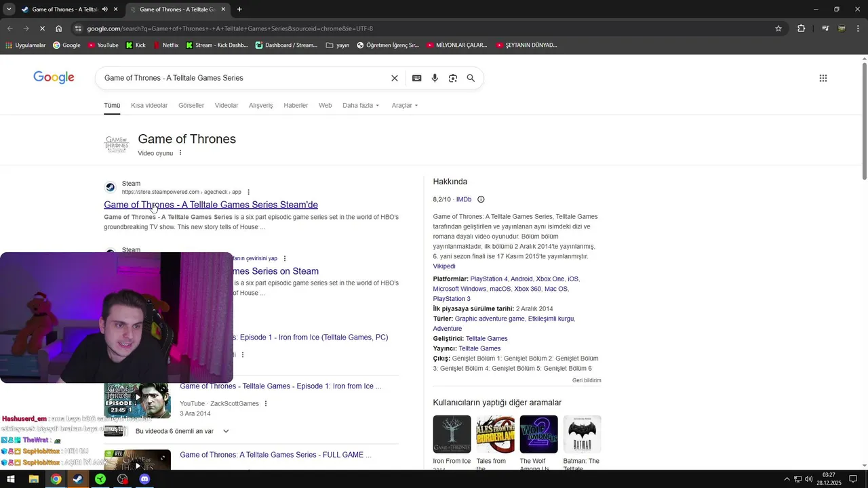Clear the Google search box text
Screen dimensions: 868x488
(x=395, y=78)
